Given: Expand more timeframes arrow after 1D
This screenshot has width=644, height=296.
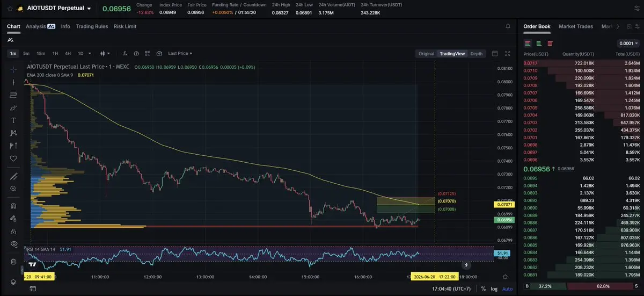Looking at the screenshot, I should (x=89, y=54).
